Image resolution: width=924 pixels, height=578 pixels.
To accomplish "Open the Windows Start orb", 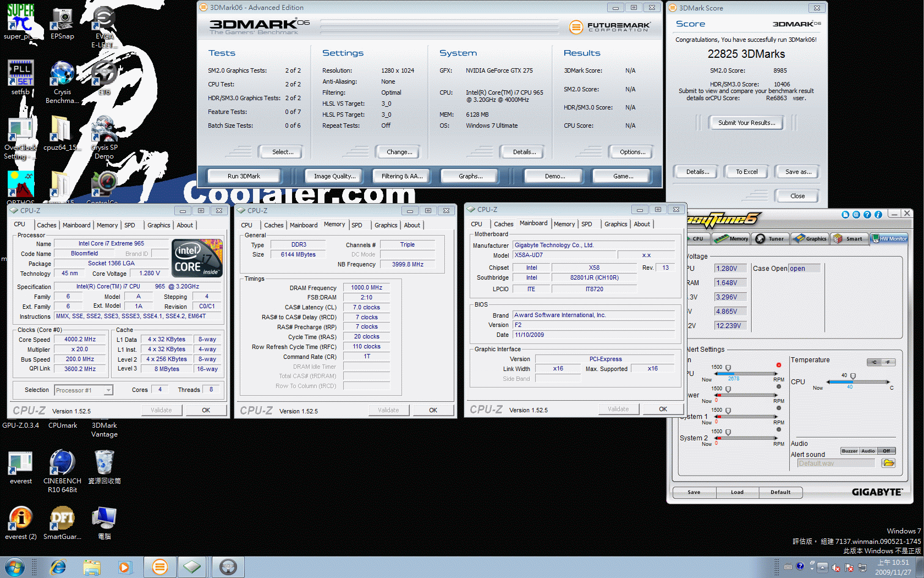I will pyautogui.click(x=14, y=567).
